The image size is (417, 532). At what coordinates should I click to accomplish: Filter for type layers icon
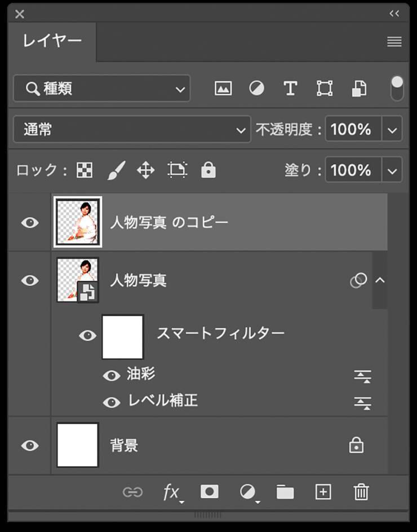click(290, 89)
